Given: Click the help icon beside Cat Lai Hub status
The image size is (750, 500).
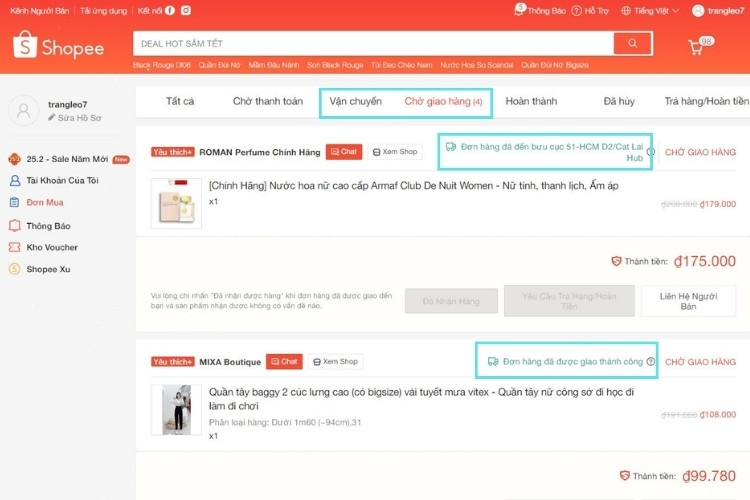Looking at the screenshot, I should [651, 152].
